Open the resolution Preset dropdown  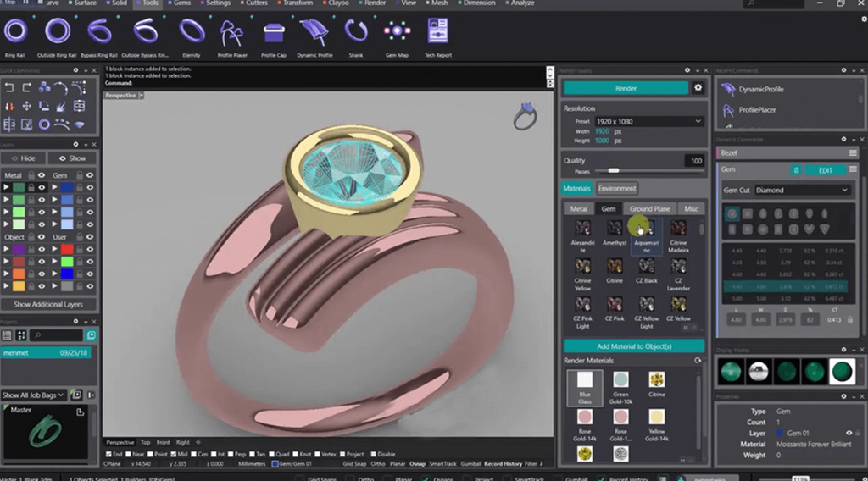[648, 122]
